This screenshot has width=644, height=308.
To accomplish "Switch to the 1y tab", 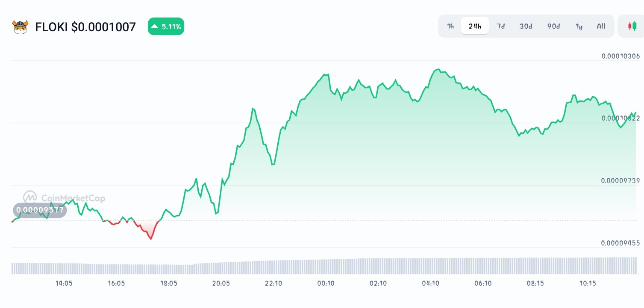I will (x=579, y=26).
